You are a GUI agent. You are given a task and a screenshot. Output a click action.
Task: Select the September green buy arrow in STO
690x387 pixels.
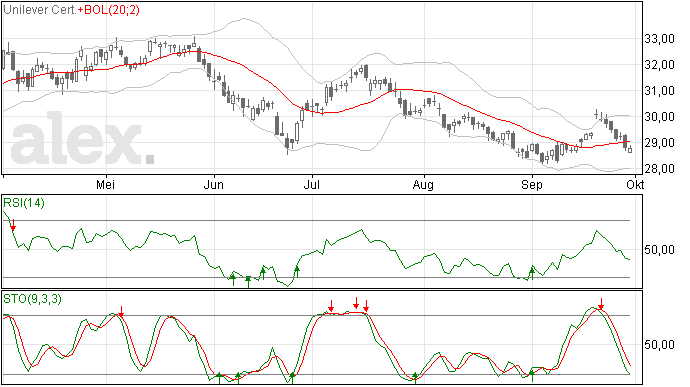532,376
